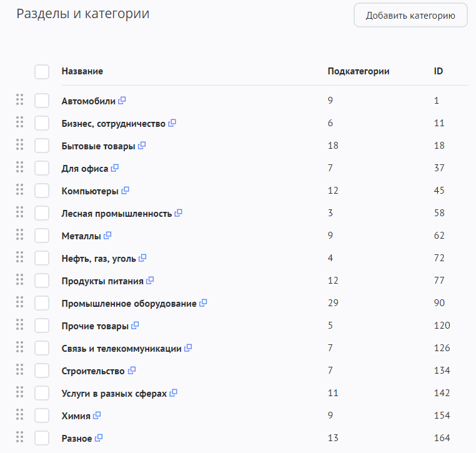Screen dimensions: 476x453
Task: Click the Название column header
Action: click(82, 71)
